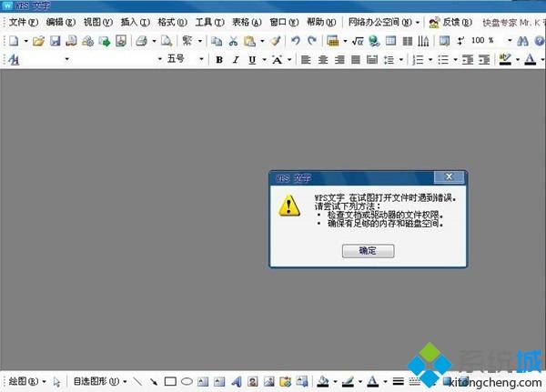Click the fill color bucket in drawing toolbar
The image size is (546, 392).
click(x=323, y=382)
